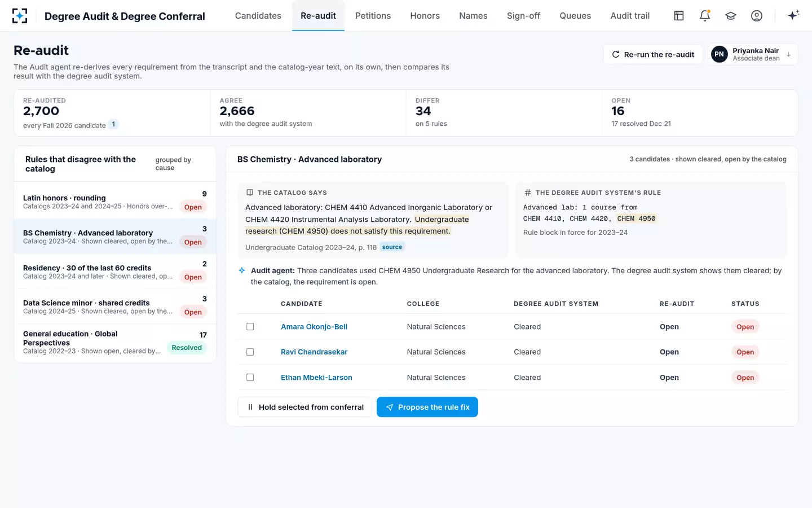The image size is (812, 508).
Task: Select the General education Global Perspectives rule
Action: click(115, 343)
